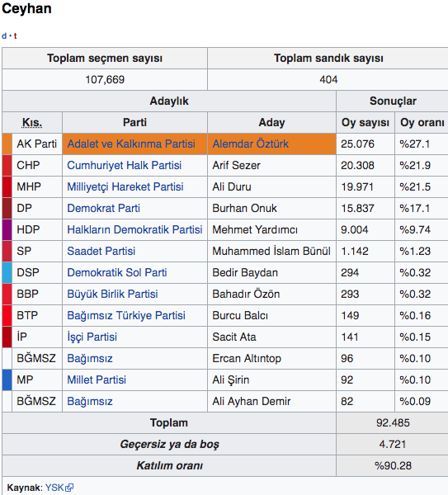This screenshot has width=448, height=495.
Task: Click the 'Katılım oranı' row label
Action: coord(169,465)
